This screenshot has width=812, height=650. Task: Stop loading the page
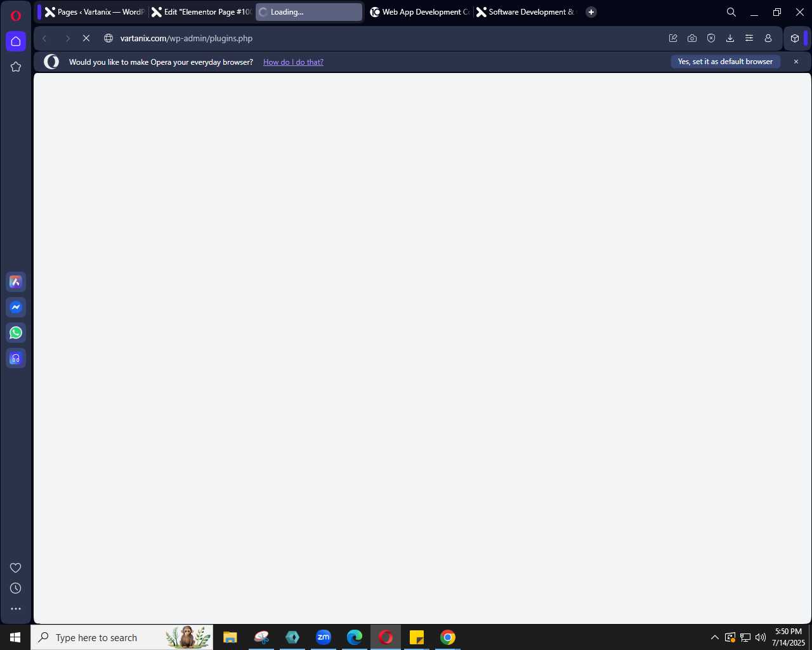tap(86, 38)
